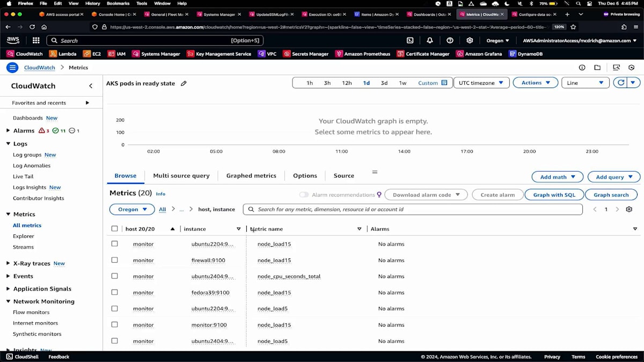The width and height of the screenshot is (644, 362).
Task: Check the fedora39:9100 row checkbox
Action: [114, 292]
